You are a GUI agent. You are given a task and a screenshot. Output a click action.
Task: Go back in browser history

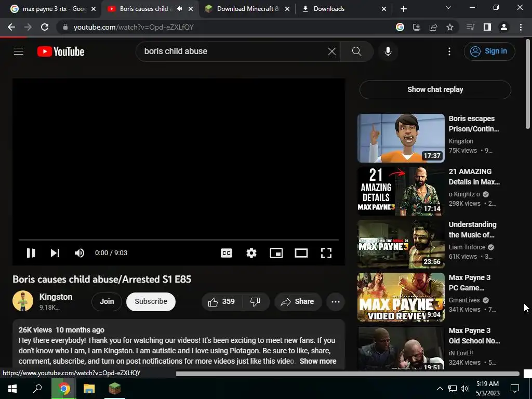pos(11,27)
